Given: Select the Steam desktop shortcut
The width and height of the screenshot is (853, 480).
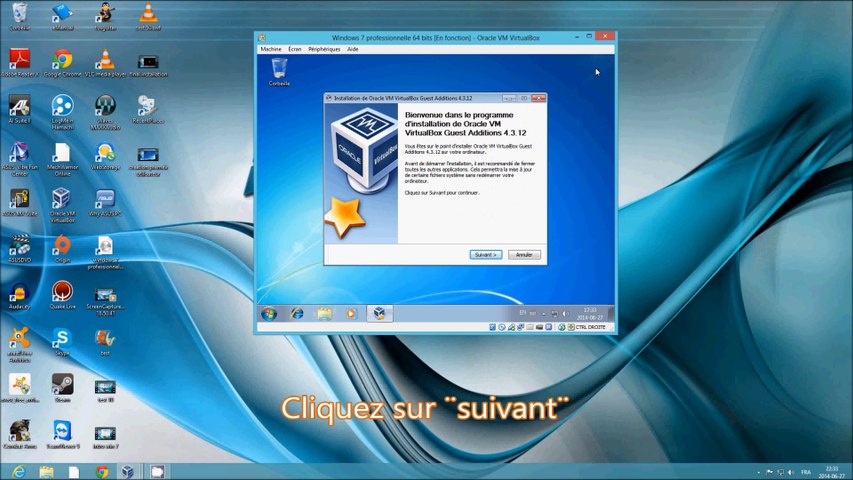Looking at the screenshot, I should [63, 388].
